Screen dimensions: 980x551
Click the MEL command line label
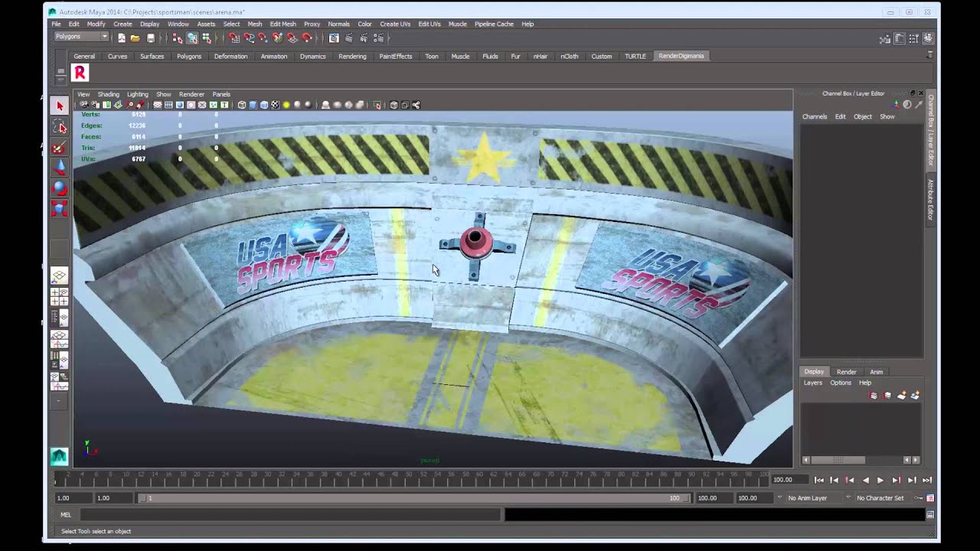click(66, 515)
